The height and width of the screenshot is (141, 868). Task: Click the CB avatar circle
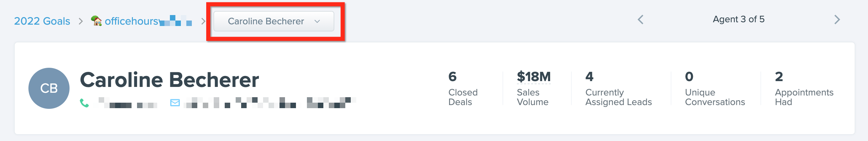point(49,88)
